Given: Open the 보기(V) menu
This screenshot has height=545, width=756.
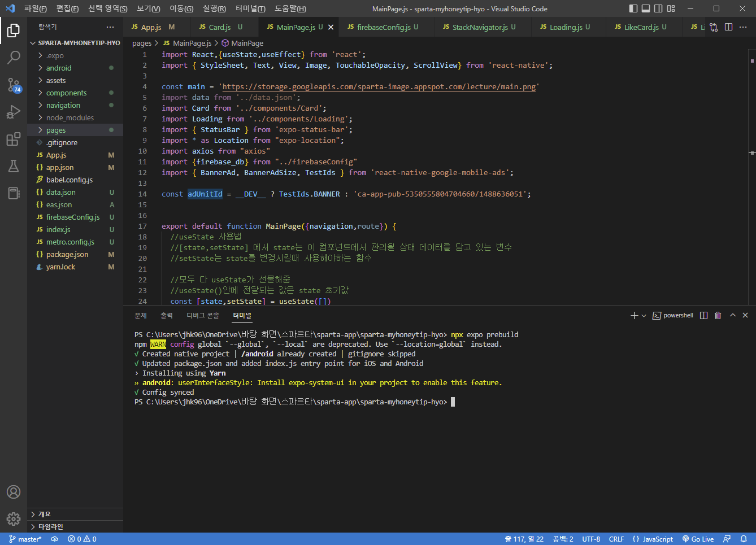Looking at the screenshot, I should (x=149, y=8).
